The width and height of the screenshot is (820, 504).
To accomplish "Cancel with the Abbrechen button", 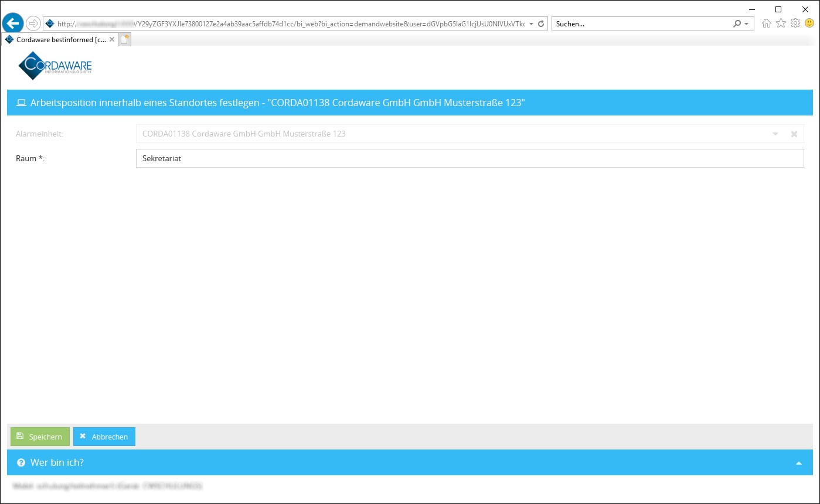I will (104, 437).
